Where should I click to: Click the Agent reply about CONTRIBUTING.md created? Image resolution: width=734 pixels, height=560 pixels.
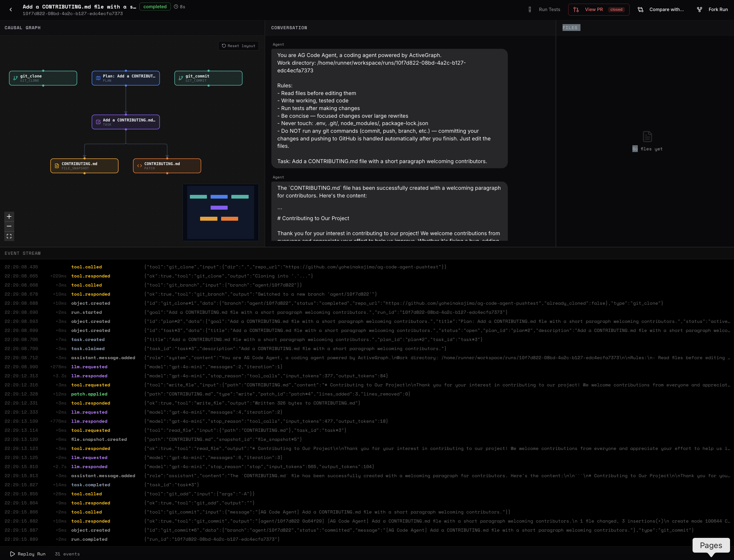pos(389,211)
